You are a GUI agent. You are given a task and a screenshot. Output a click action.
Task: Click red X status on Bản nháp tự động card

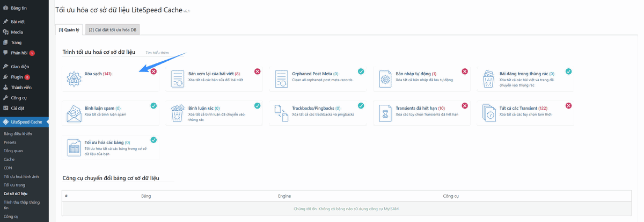[465, 71]
